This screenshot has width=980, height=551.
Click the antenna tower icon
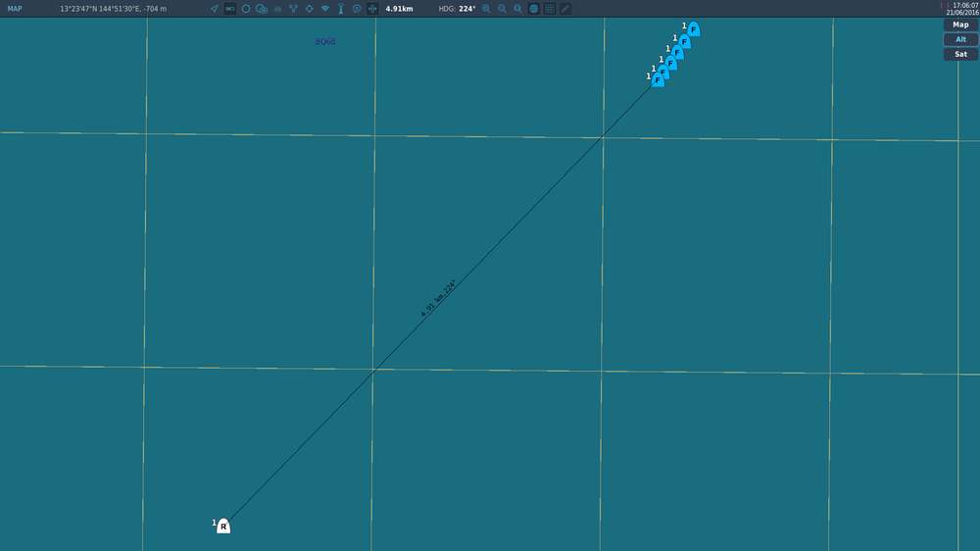[x=341, y=9]
